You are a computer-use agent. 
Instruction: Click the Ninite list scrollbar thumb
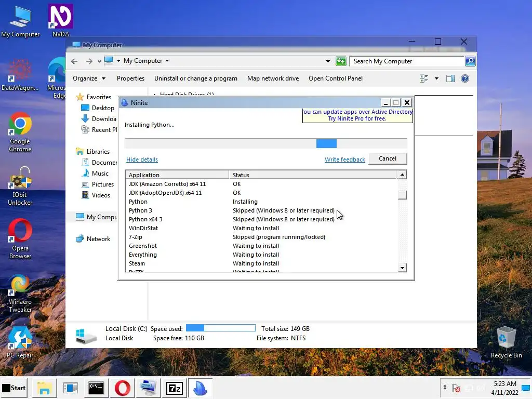tap(402, 195)
